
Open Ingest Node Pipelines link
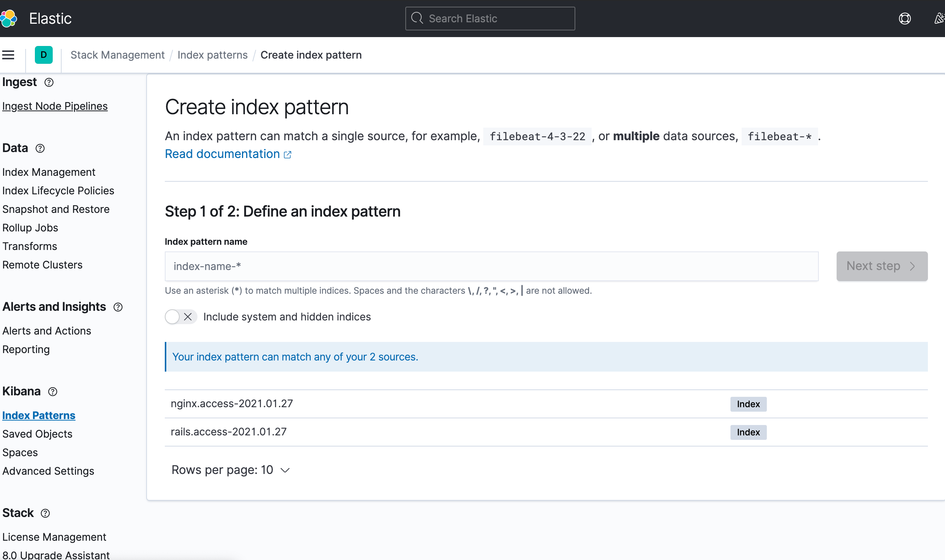[x=55, y=106]
